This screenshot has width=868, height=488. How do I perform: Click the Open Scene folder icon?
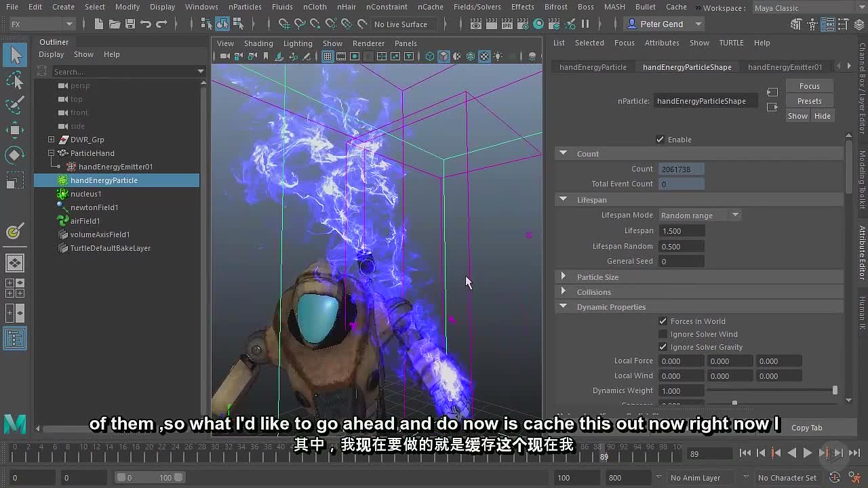(115, 24)
